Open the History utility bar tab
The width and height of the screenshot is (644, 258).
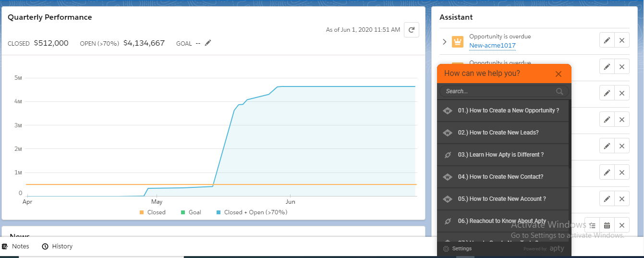[x=57, y=246]
